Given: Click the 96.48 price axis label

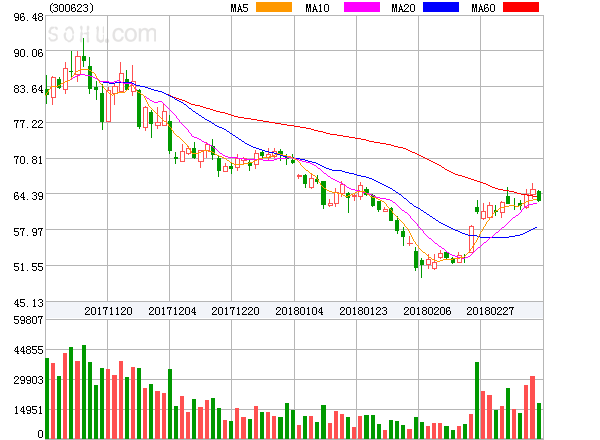Looking at the screenshot, I should (x=29, y=17).
